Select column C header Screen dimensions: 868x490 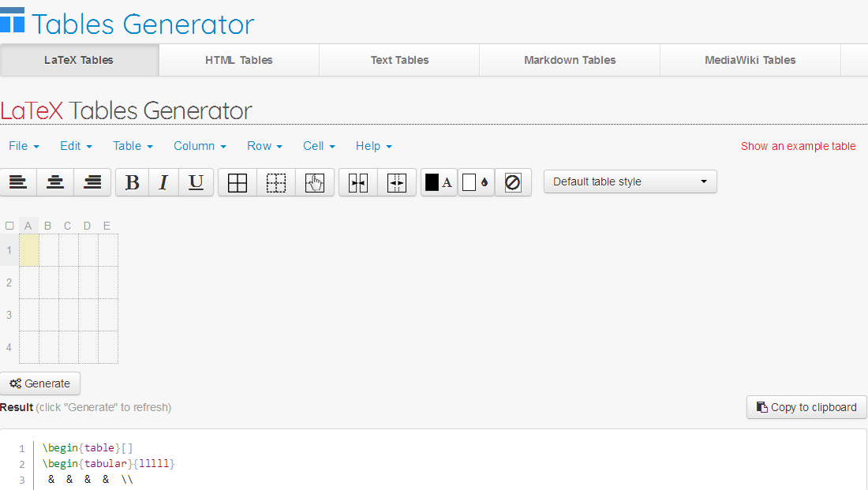tap(68, 226)
